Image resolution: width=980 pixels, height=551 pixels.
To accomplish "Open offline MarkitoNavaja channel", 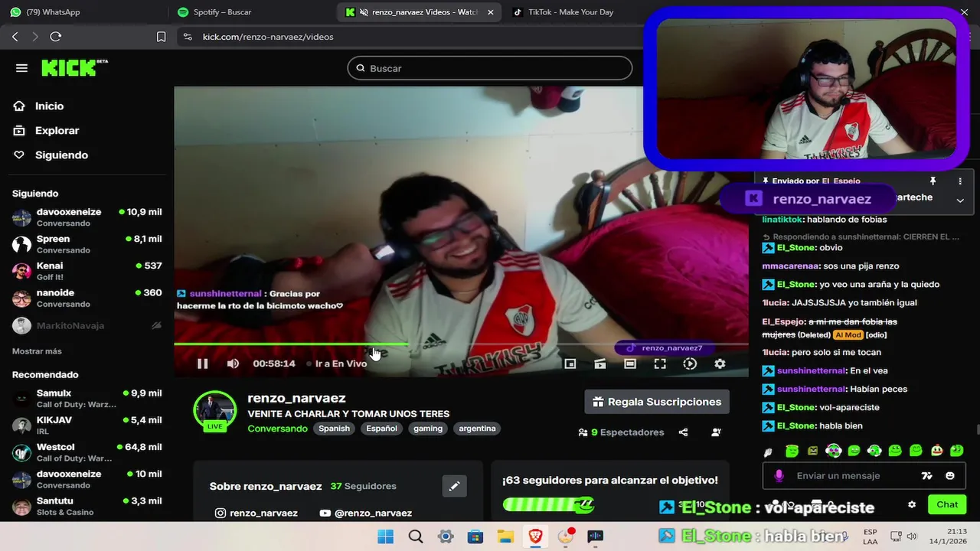I will click(87, 325).
